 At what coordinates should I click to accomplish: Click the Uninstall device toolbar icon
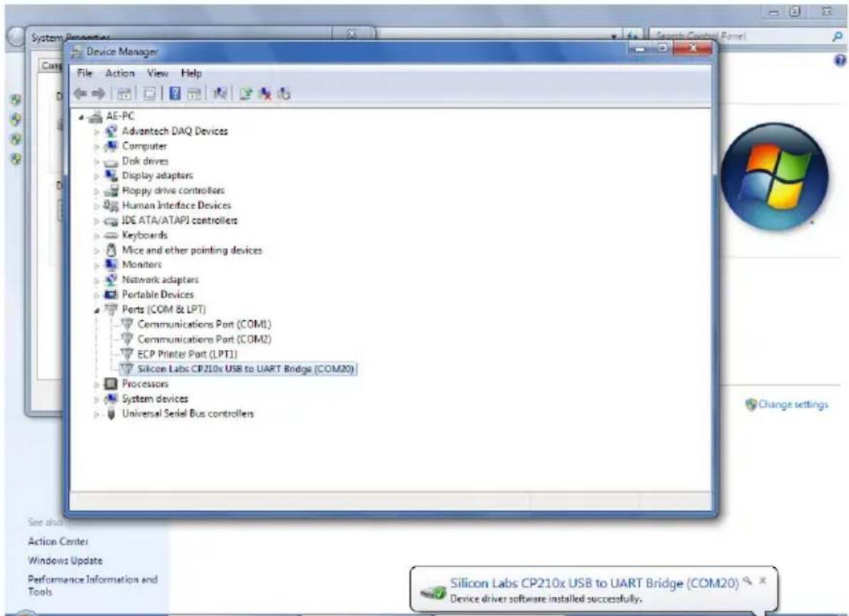[x=265, y=94]
